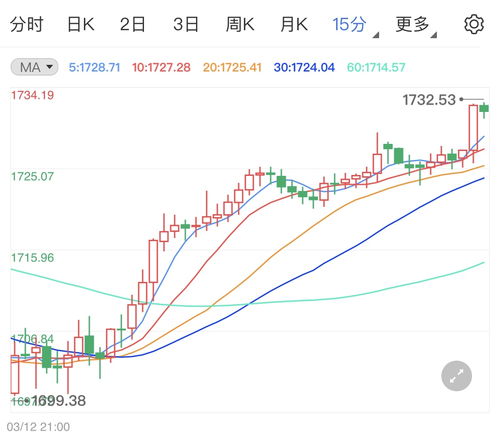Select the tall red candle touching 1732.53
This screenshot has width=500, height=437.
473,128
